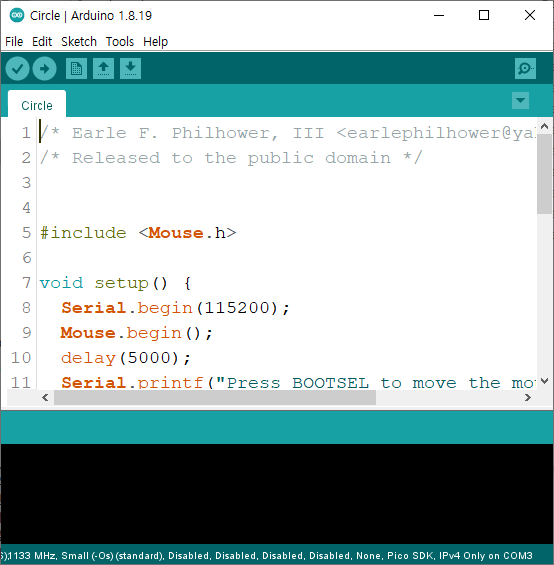Click the horizontal scrollbar thumb
This screenshot has width=554, height=565.
215,397
